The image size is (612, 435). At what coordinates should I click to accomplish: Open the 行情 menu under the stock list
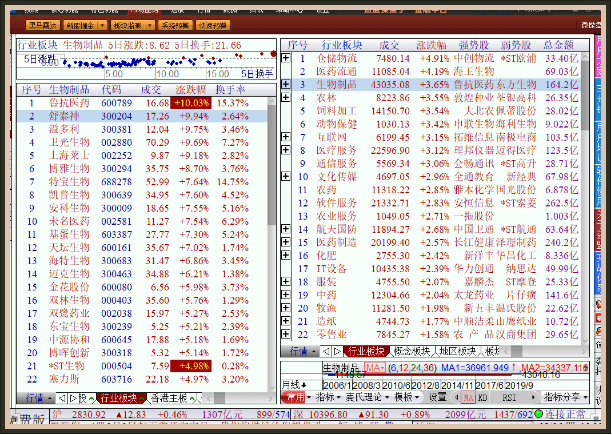point(38,398)
